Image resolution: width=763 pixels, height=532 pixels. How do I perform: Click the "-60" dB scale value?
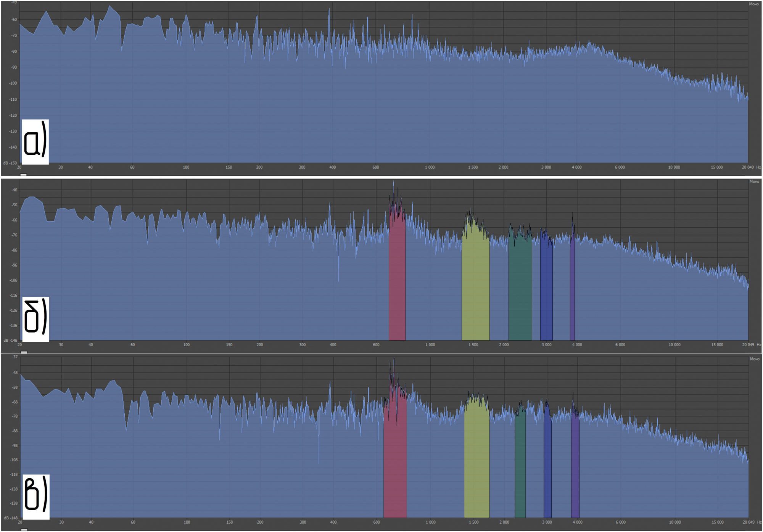[14, 19]
